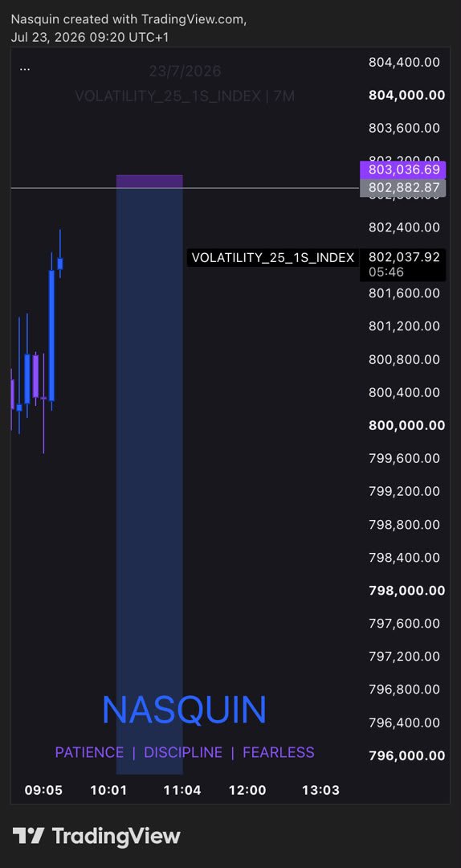Click the 09:05 time axis label
This screenshot has width=461, height=868.
coord(43,790)
